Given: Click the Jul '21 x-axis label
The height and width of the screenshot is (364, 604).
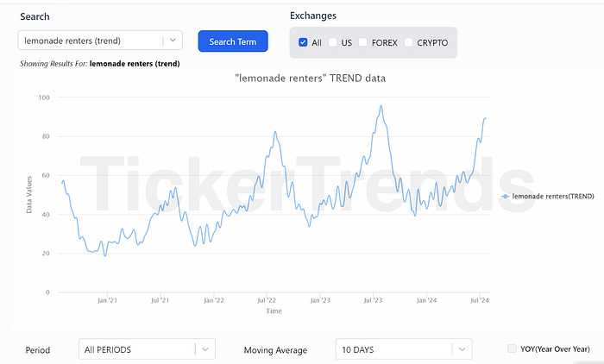Looking at the screenshot, I should pyautogui.click(x=160, y=300).
